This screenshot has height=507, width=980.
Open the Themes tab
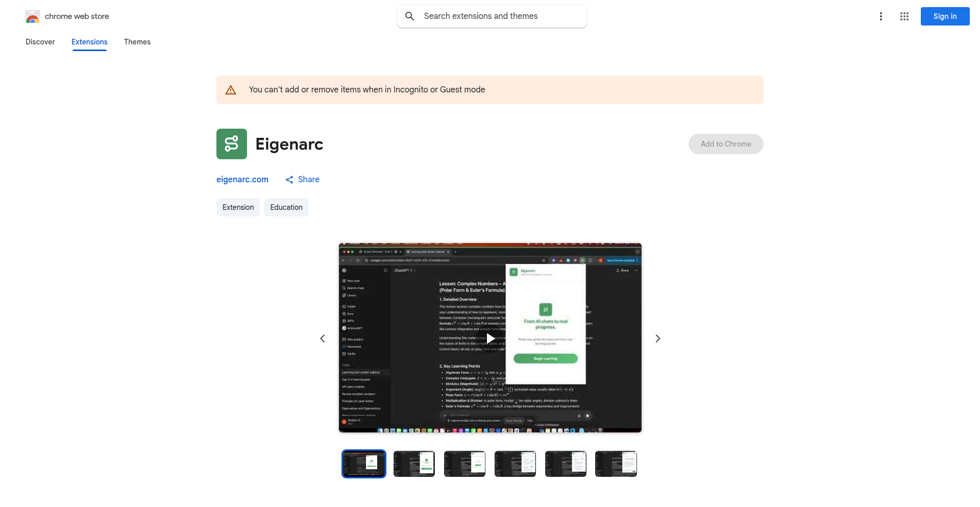tap(137, 42)
